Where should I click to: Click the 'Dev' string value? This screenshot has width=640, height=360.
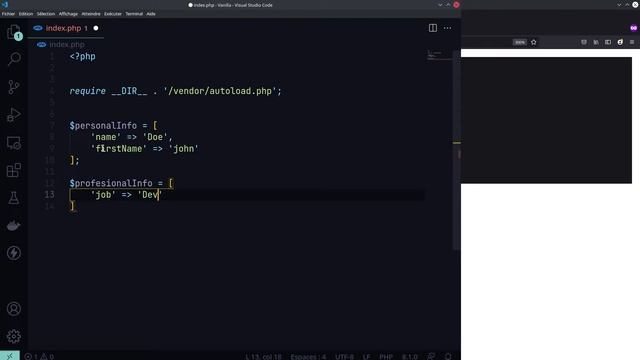pos(150,195)
